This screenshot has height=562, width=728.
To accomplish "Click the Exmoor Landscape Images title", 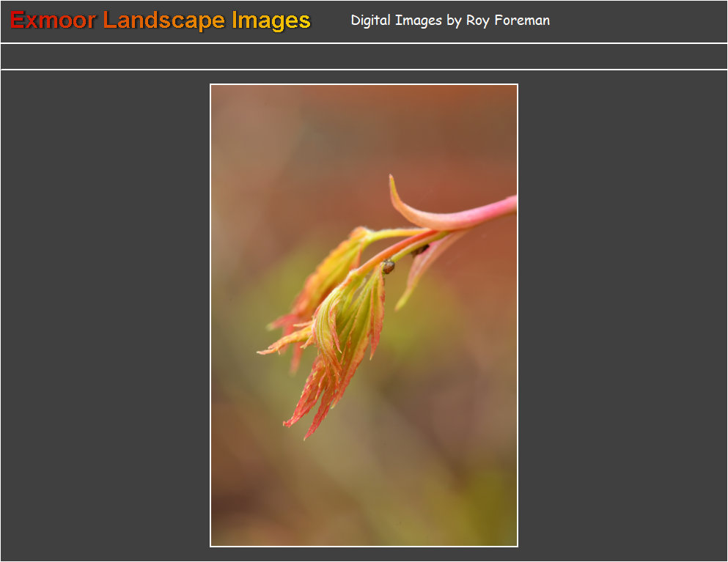I will pos(161,21).
